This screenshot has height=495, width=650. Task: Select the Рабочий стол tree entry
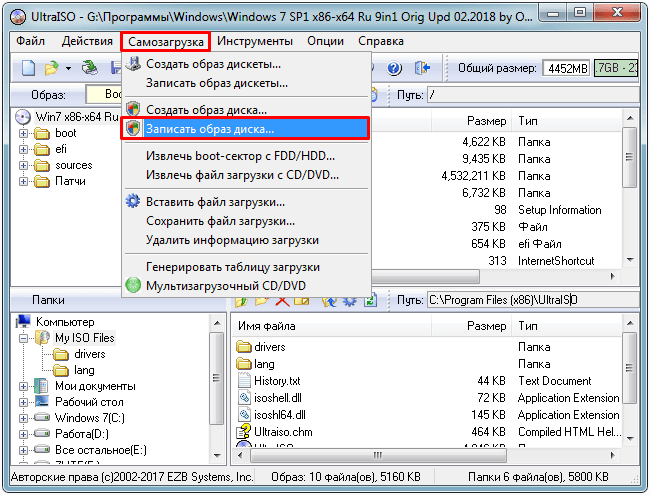89,402
